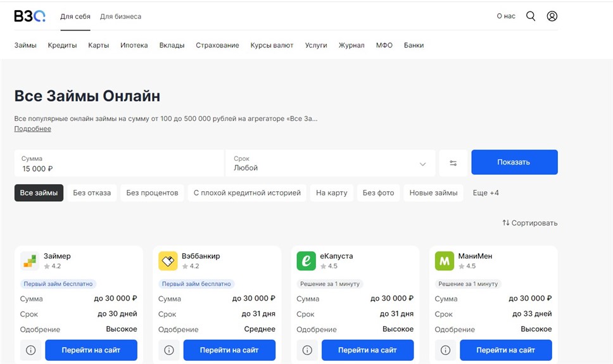
Task: Show info for еКапуста loan
Action: pyautogui.click(x=307, y=350)
